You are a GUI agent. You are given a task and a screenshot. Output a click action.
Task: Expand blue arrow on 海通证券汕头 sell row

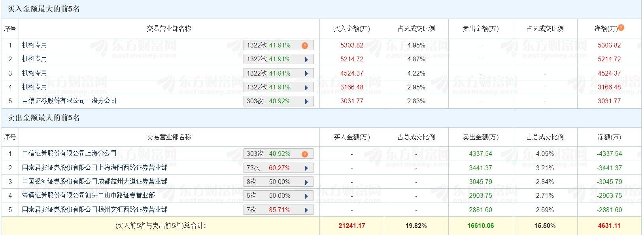pyautogui.click(x=306, y=195)
